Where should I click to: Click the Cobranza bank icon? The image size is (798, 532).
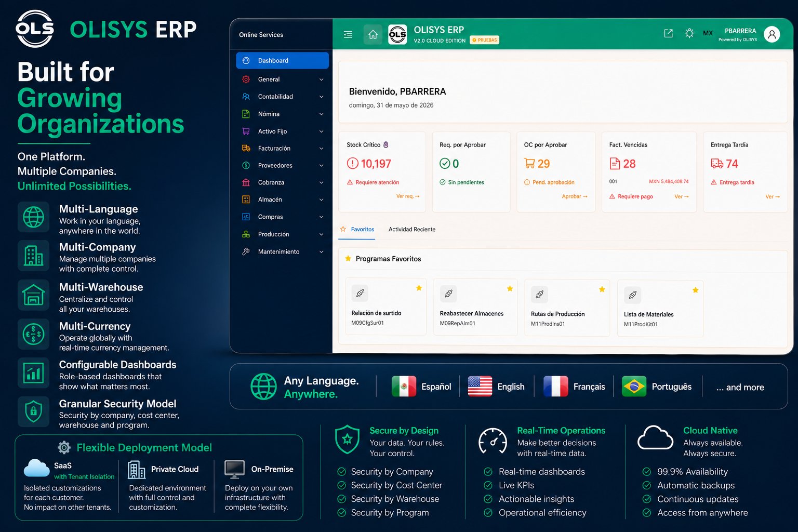246,182
